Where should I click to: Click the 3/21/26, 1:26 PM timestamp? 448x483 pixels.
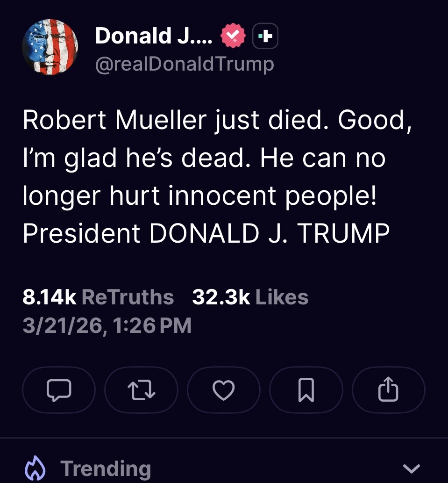pos(107,325)
